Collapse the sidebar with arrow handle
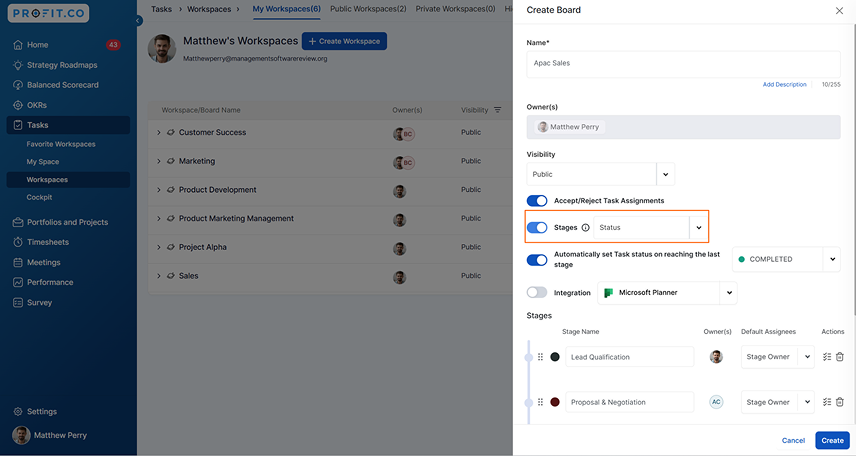The width and height of the screenshot is (856, 456). coord(138,21)
